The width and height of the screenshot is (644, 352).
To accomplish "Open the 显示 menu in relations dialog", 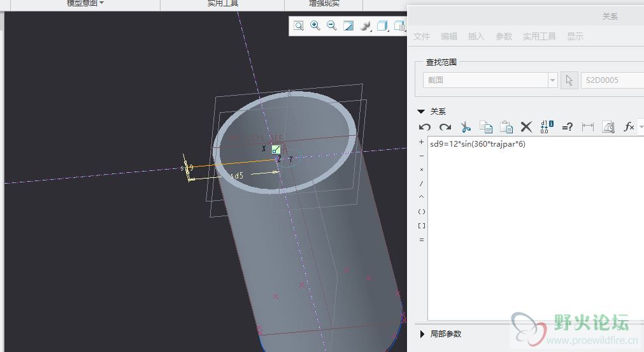I will 575,36.
